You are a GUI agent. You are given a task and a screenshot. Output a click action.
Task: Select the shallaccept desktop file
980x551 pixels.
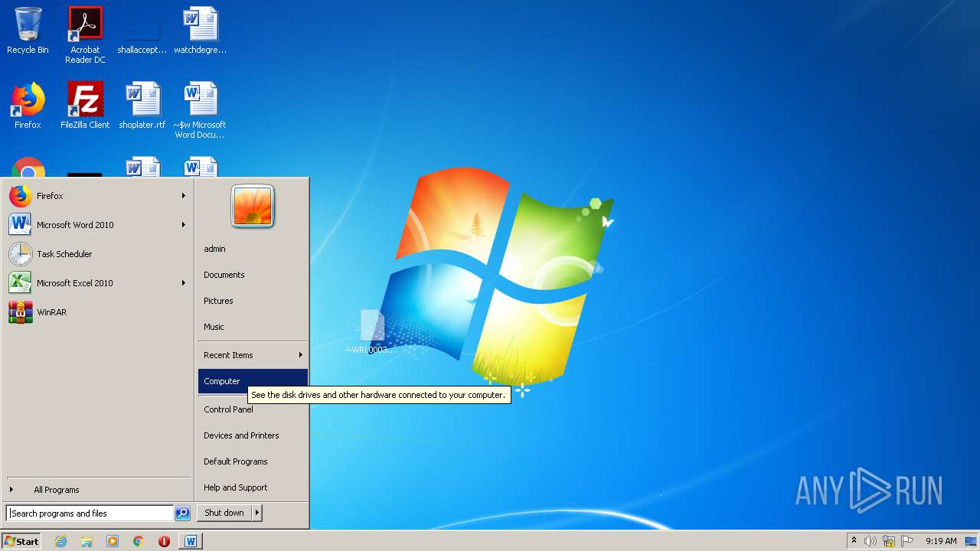pyautogui.click(x=142, y=31)
